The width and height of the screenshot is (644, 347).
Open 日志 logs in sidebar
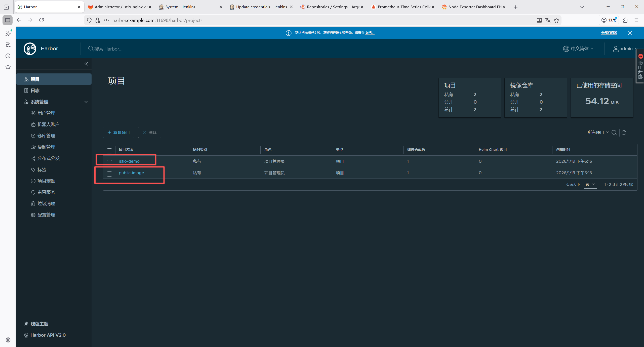coord(35,91)
